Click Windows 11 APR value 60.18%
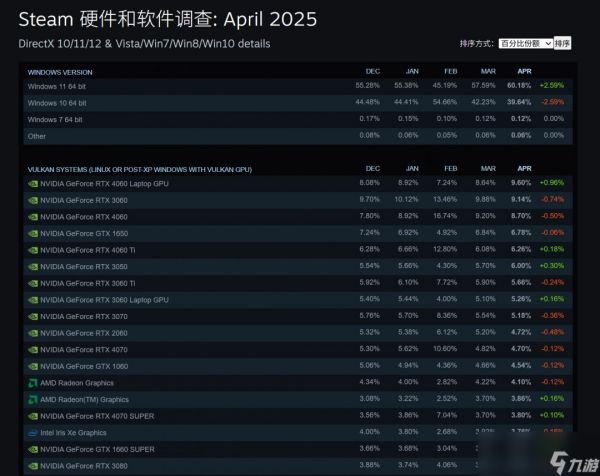Image resolution: width=600 pixels, height=476 pixels. point(519,85)
